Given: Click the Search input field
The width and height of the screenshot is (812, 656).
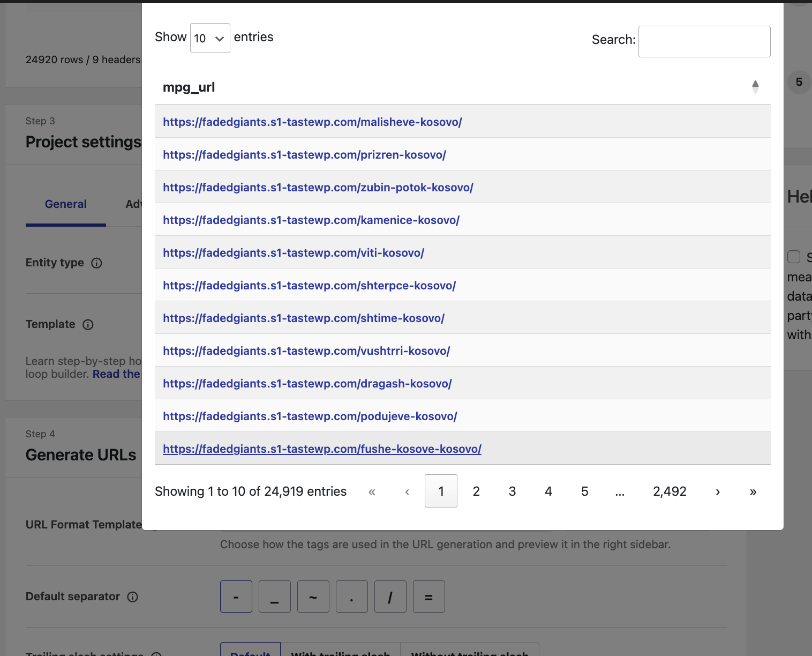Looking at the screenshot, I should point(704,41).
